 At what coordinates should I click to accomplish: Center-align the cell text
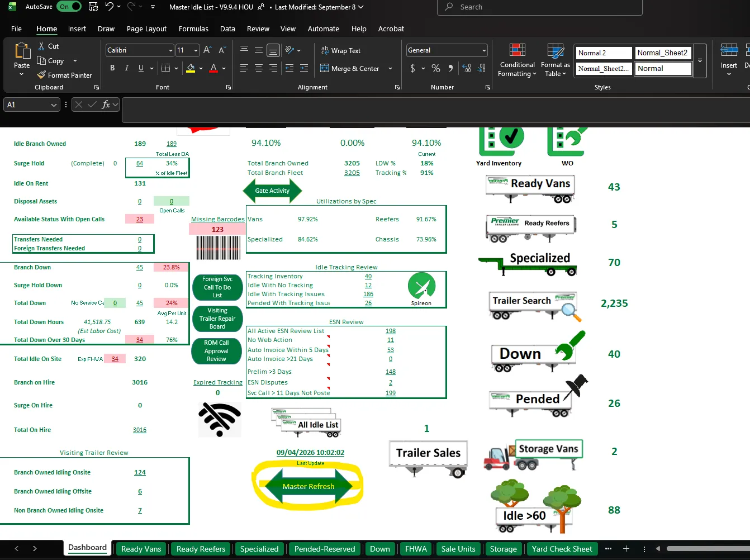(x=259, y=68)
